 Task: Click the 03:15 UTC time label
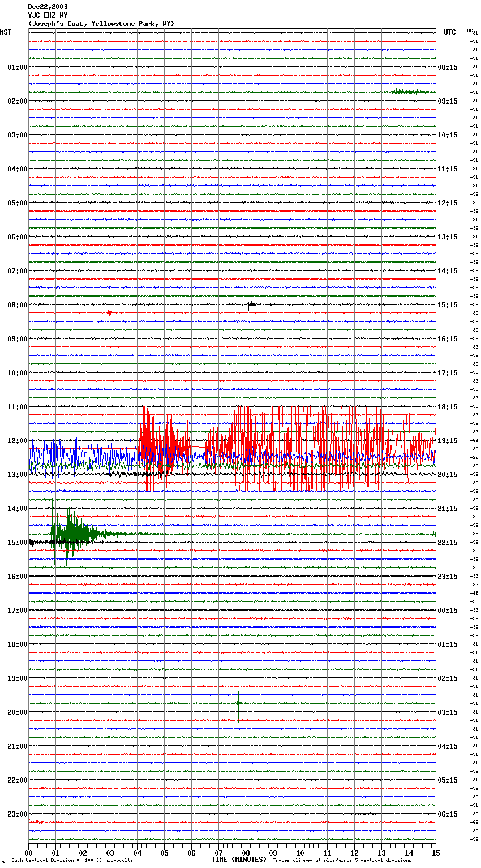click(x=448, y=712)
